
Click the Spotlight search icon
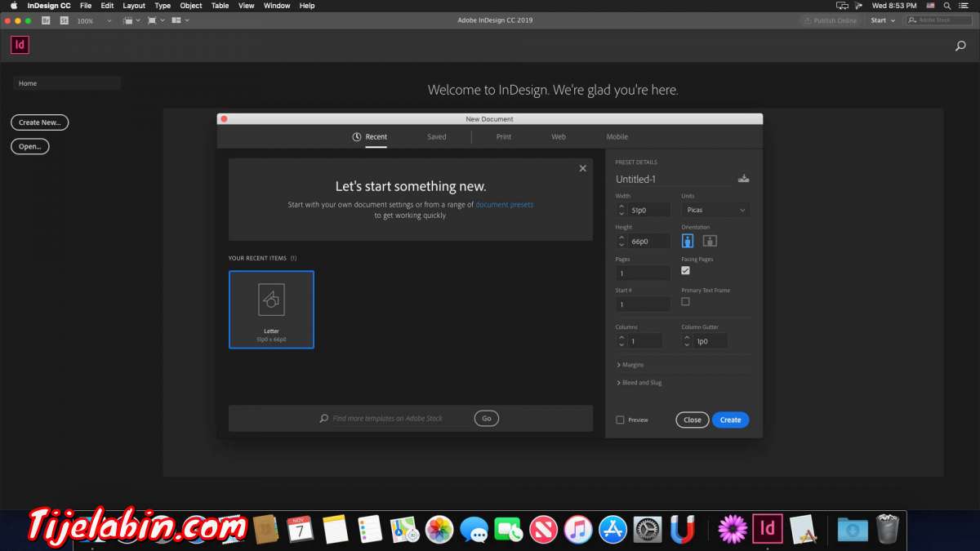946,6
